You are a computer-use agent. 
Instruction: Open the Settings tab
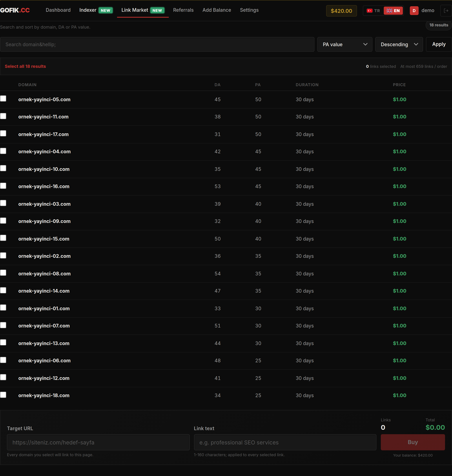coord(249,10)
